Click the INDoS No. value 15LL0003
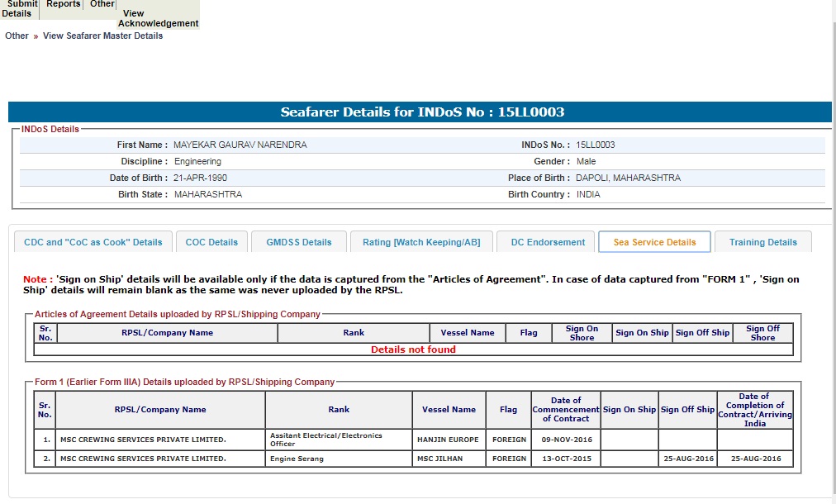Screen dimensions: 836x504 596,145
